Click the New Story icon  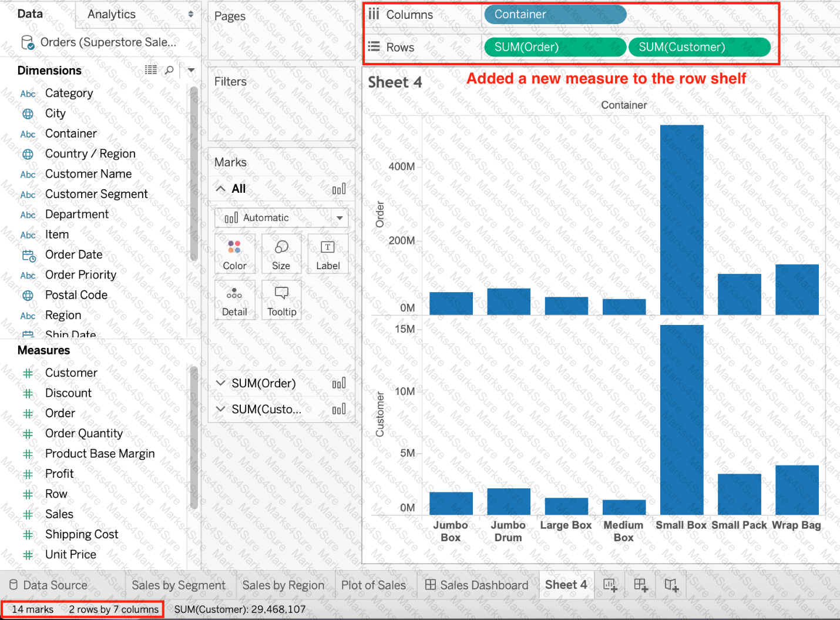pyautogui.click(x=671, y=585)
